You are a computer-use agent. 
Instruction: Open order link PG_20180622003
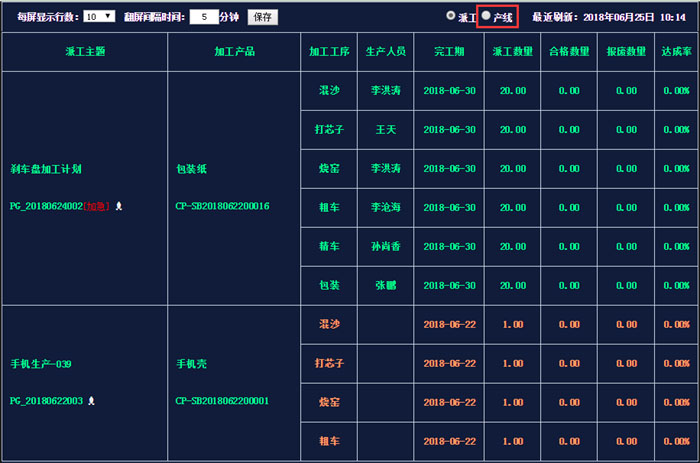coord(46,400)
